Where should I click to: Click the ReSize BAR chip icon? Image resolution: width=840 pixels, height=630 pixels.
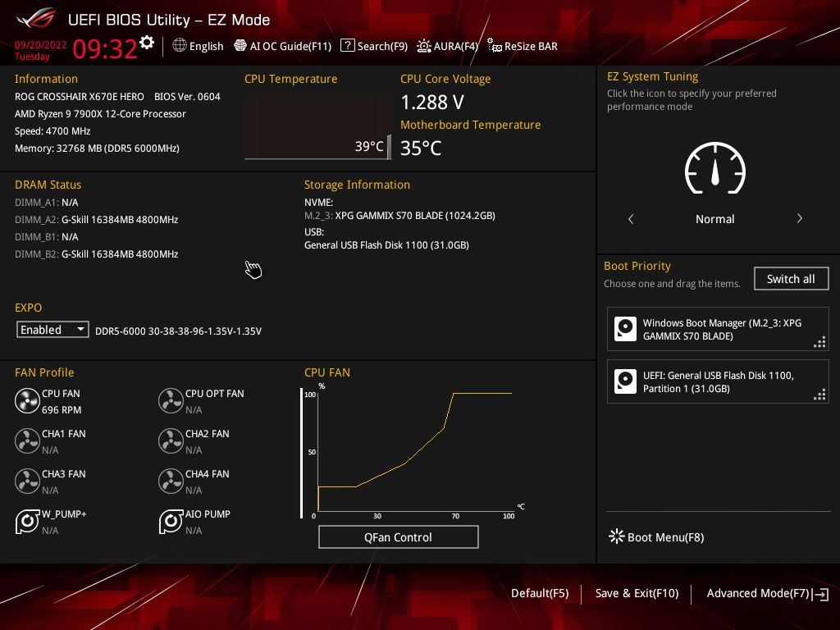click(494, 46)
